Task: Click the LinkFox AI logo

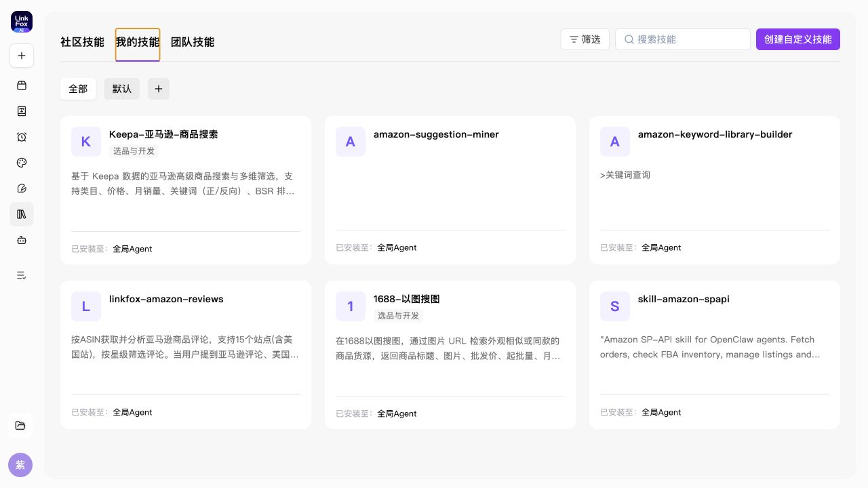Action: point(22,22)
